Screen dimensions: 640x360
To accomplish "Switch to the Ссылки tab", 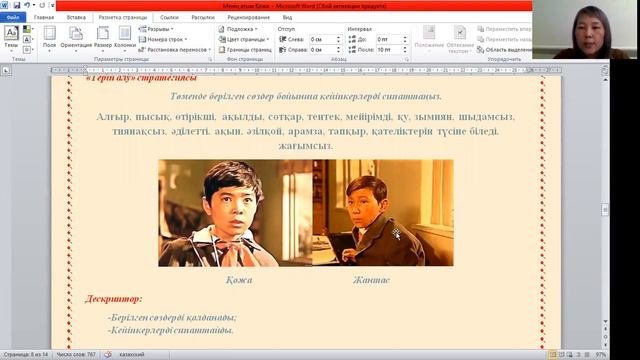I will tap(169, 18).
